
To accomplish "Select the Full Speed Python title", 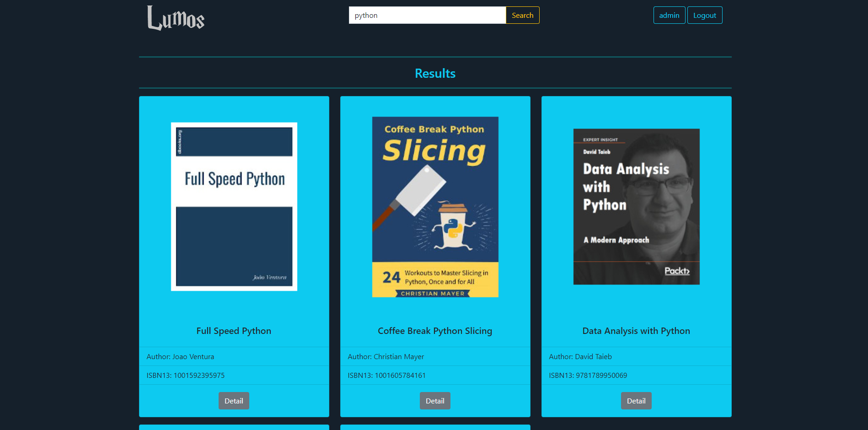I will point(234,331).
